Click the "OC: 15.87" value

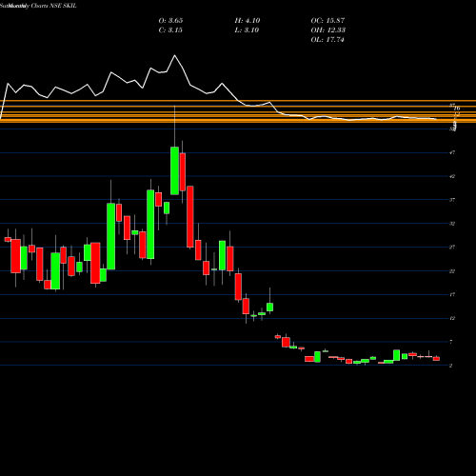click(327, 21)
